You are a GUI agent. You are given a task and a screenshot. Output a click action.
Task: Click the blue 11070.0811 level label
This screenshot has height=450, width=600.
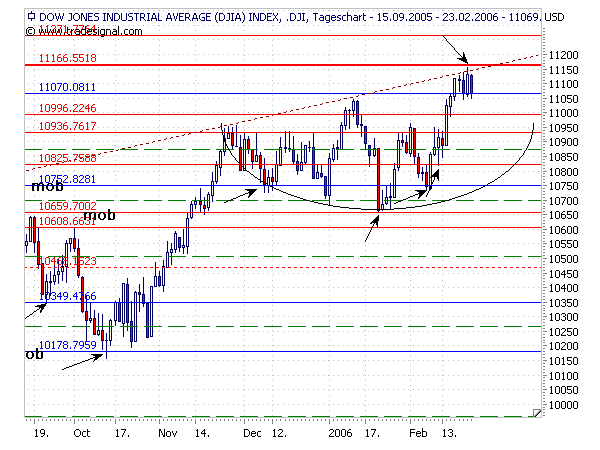[67, 87]
